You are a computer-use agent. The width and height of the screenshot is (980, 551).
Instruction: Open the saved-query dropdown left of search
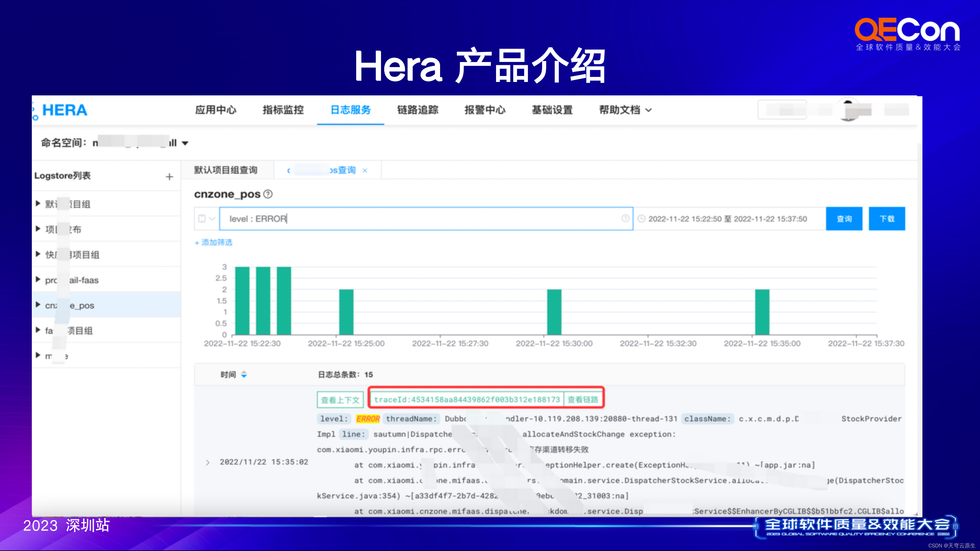click(x=206, y=219)
